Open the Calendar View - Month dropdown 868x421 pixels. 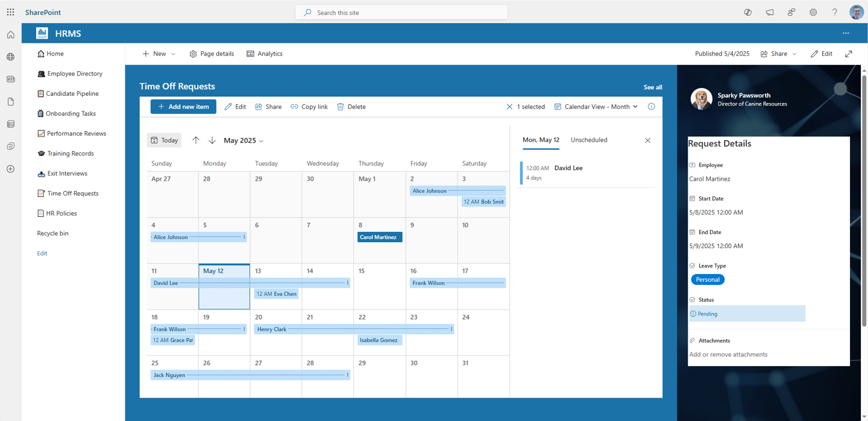coord(596,107)
